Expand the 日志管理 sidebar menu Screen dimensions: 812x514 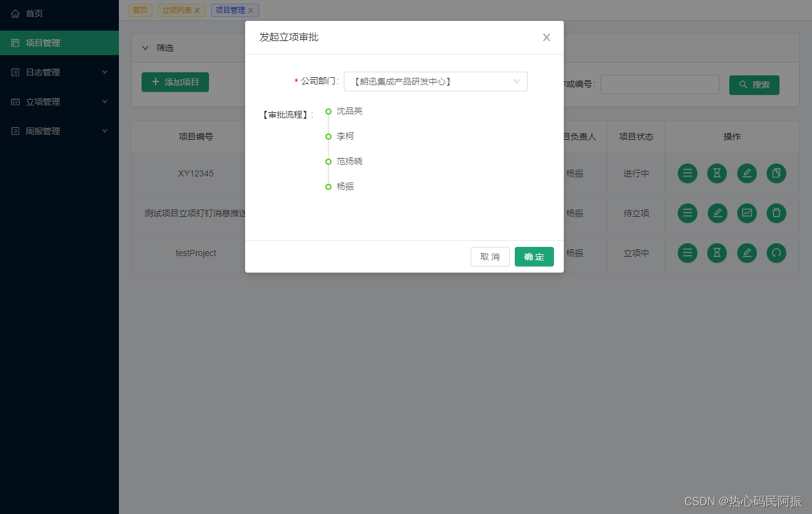[x=105, y=72]
